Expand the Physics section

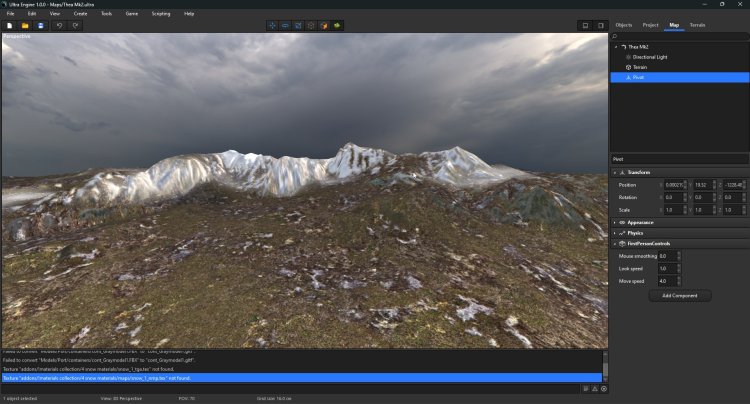point(615,233)
